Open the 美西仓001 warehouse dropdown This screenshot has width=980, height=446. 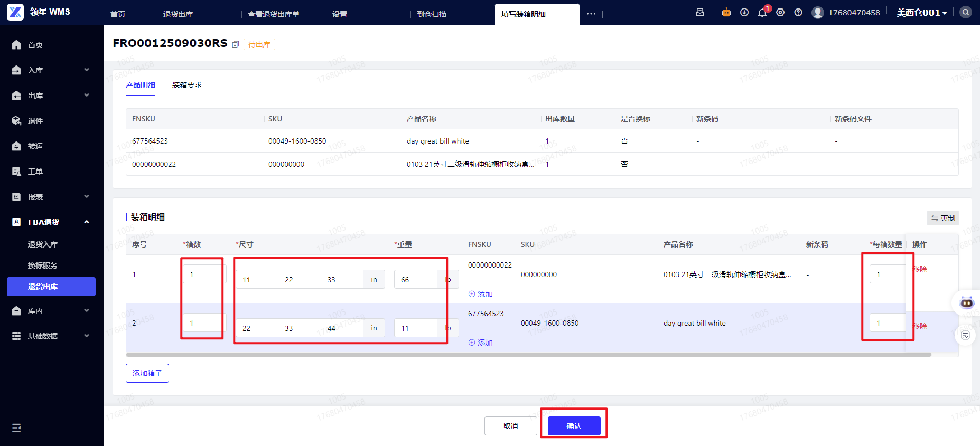(922, 13)
